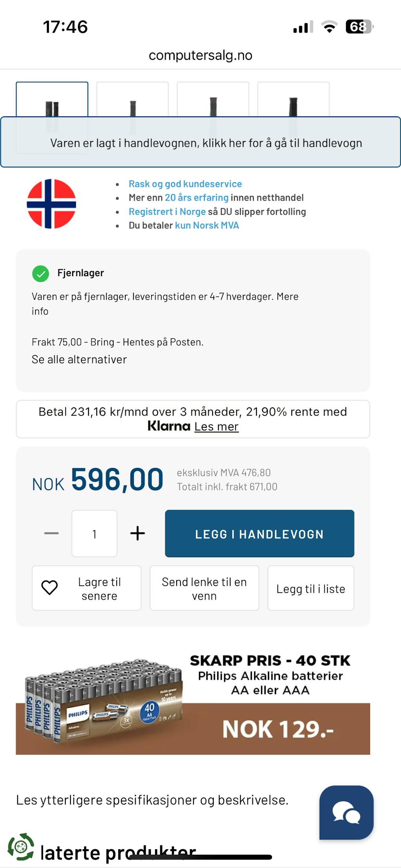This screenshot has width=401, height=868.
Task: Open Les ytterligere spesifikasjoner og beskrivelse
Action: [152, 800]
